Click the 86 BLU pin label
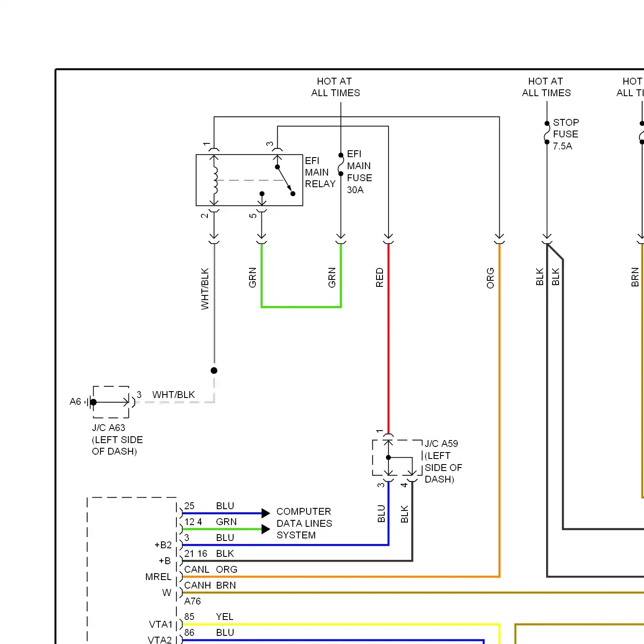 click(209, 632)
